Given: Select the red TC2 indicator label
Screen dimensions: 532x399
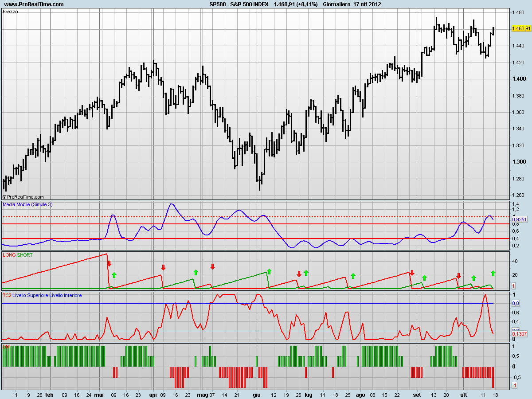Looking at the screenshot, I should pyautogui.click(x=7, y=295).
